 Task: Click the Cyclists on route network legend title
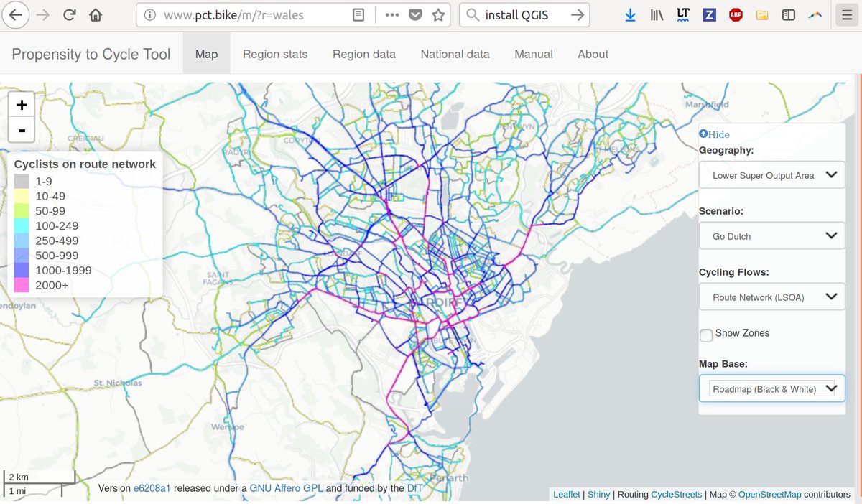tap(85, 164)
